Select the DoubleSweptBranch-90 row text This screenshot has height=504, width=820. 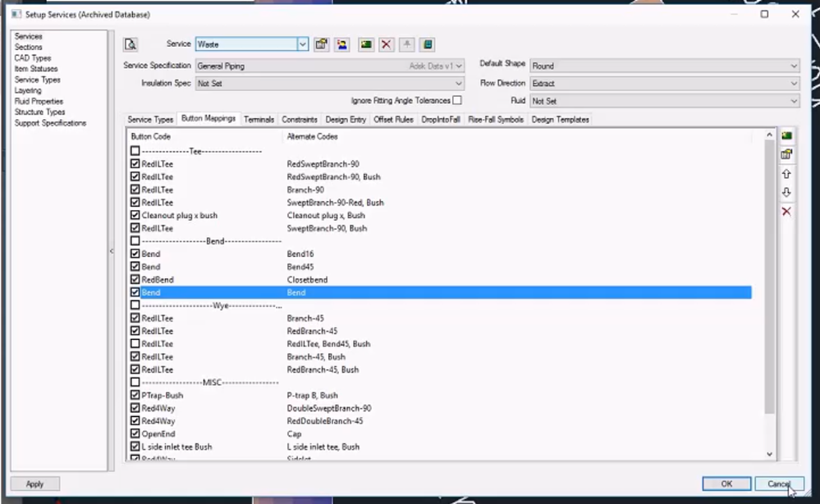click(x=329, y=408)
